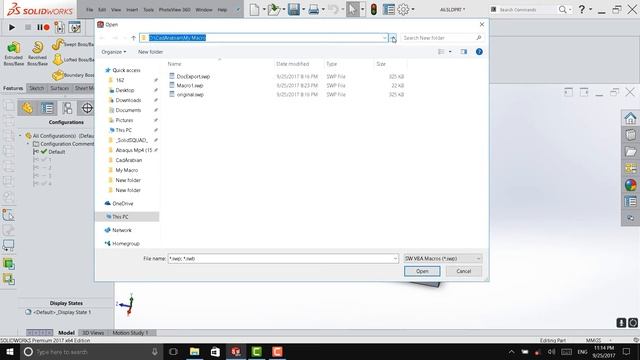Open the FeatureManager design tree tab icon
The image size is (640, 360).
(27, 108)
